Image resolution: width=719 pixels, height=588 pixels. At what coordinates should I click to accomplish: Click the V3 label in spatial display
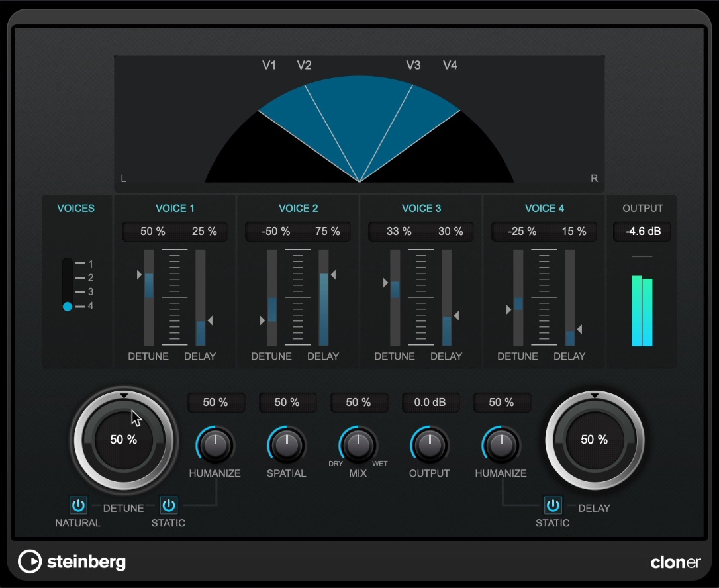click(413, 65)
